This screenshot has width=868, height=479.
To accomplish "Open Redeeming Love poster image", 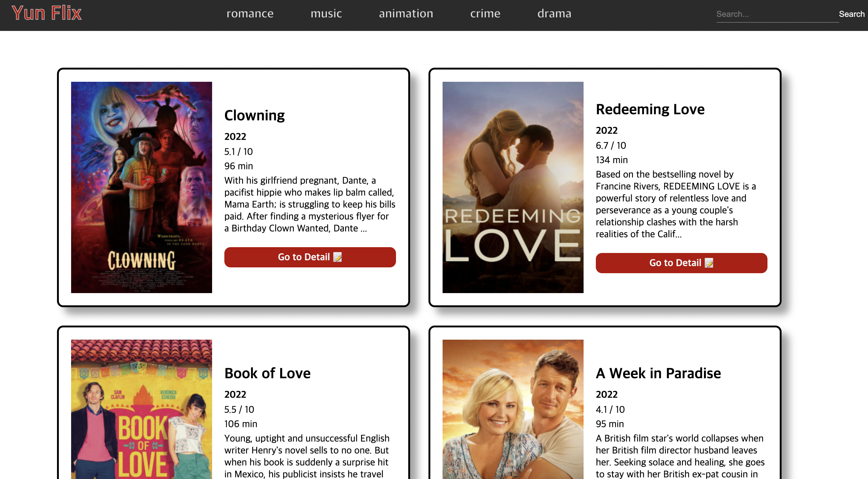I will click(x=513, y=187).
